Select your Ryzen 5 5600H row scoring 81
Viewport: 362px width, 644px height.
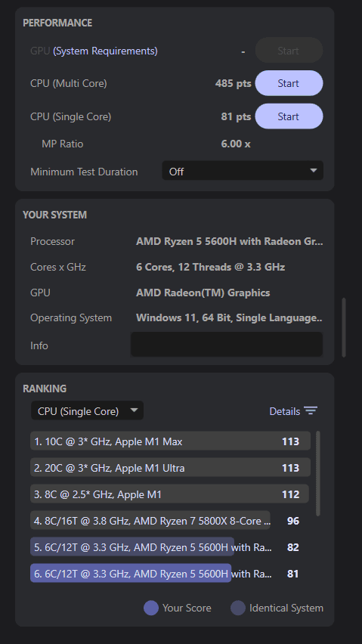tap(131, 574)
